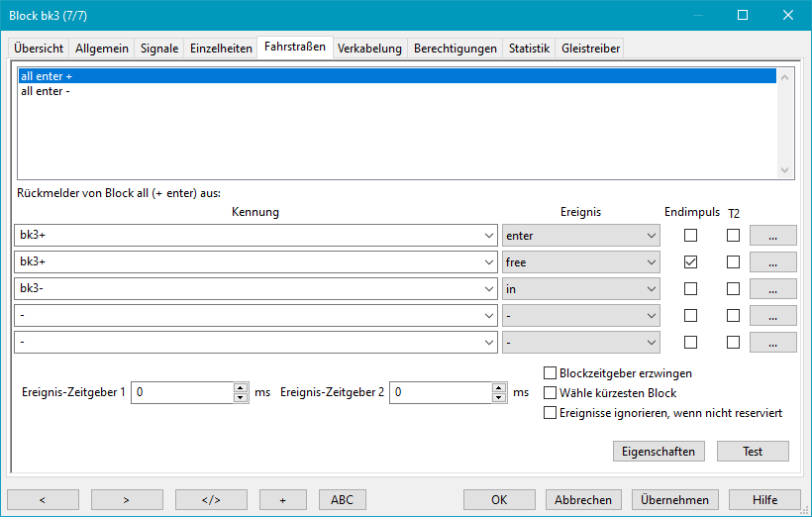
Task: Decrease Ereignis-Zeitgeber 2 value with down arrow
Action: click(499, 397)
